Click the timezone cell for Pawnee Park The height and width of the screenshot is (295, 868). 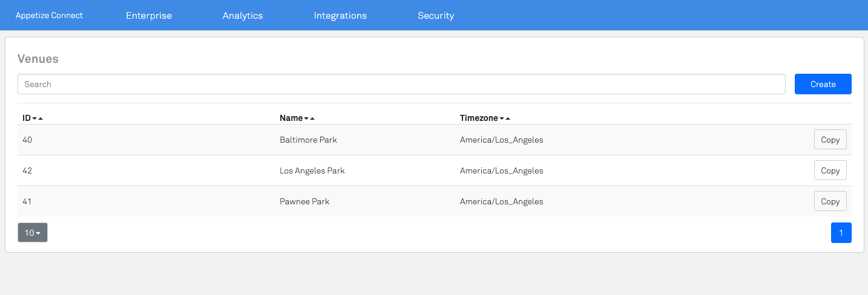click(501, 201)
